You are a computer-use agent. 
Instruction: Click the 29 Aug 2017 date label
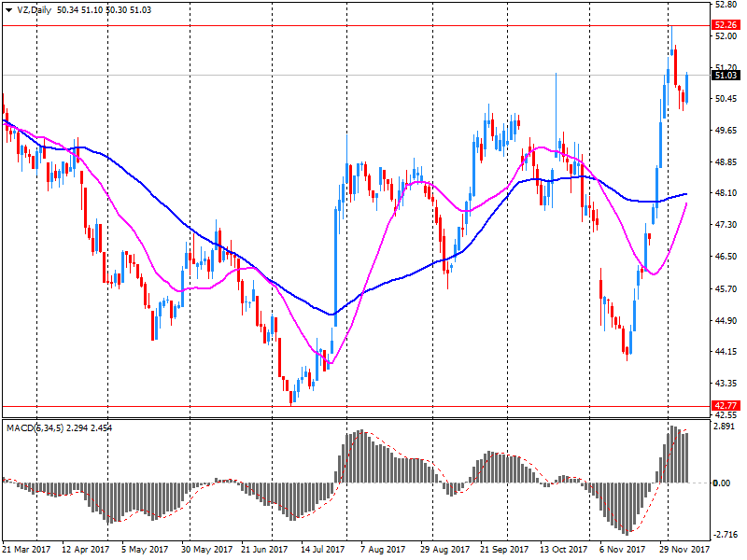pyautogui.click(x=443, y=550)
